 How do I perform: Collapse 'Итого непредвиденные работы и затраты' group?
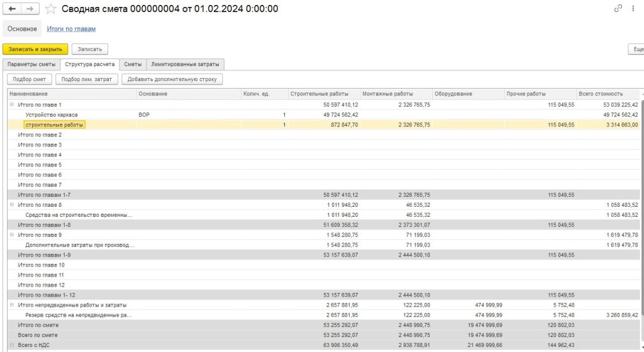pyautogui.click(x=12, y=305)
